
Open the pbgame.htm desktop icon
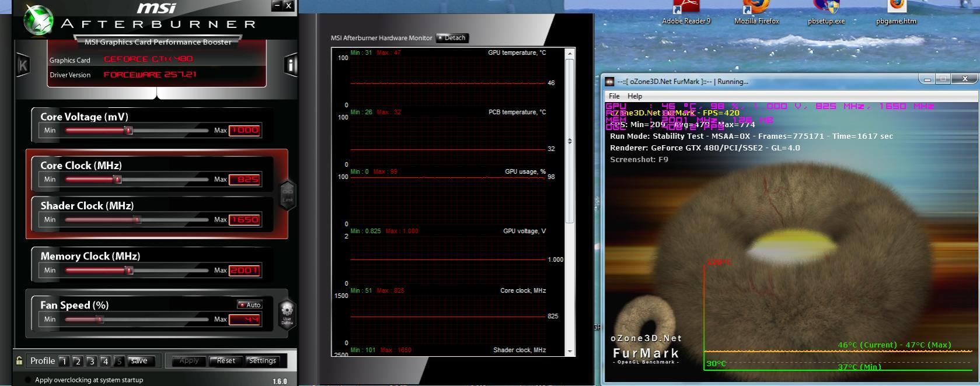click(x=896, y=12)
